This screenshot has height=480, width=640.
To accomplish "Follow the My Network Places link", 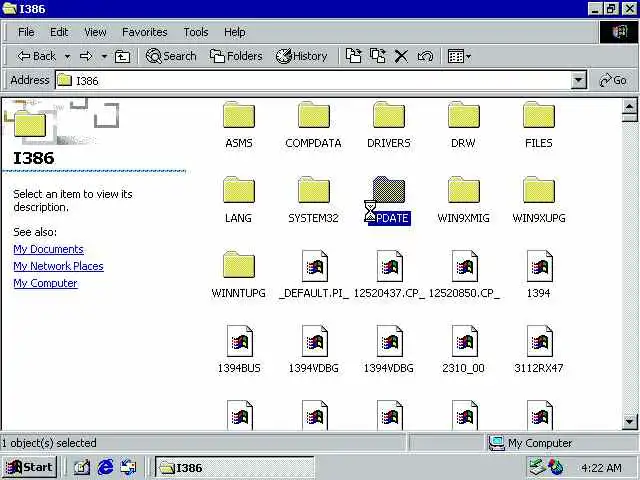I will coord(58,266).
